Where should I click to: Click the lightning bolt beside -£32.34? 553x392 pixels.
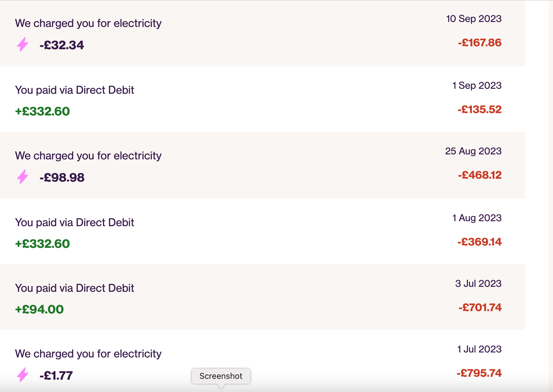(23, 44)
